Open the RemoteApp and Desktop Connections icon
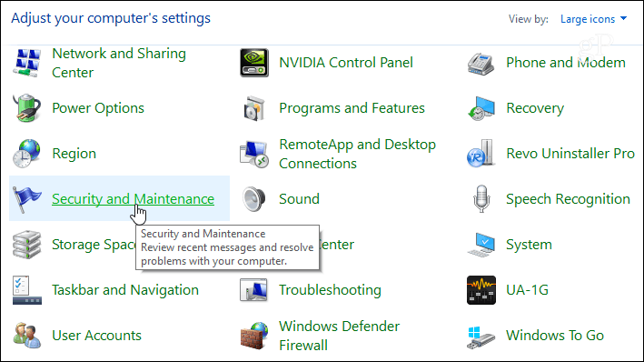Screen dimensions: 644x362 254,154
